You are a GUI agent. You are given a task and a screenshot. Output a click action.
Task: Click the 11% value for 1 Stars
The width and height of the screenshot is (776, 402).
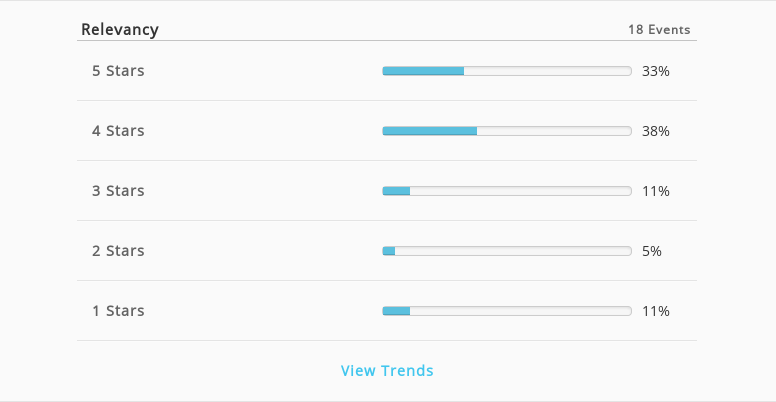656,311
